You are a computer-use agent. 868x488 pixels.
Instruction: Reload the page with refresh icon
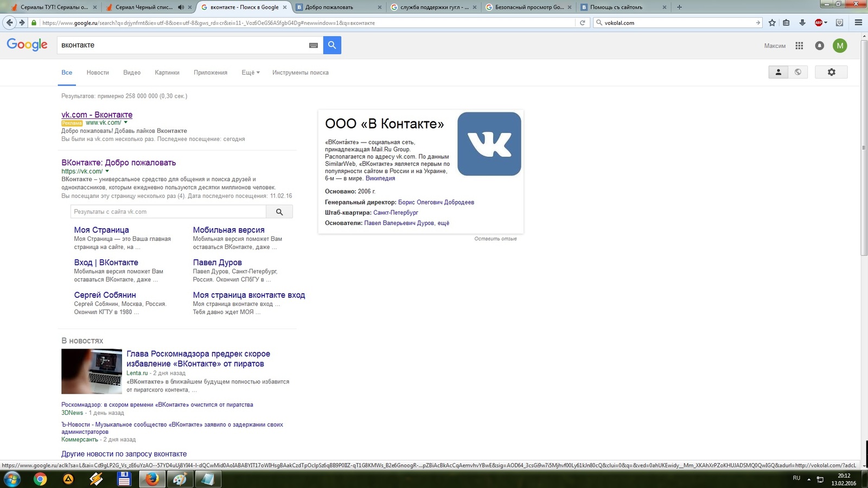point(583,23)
